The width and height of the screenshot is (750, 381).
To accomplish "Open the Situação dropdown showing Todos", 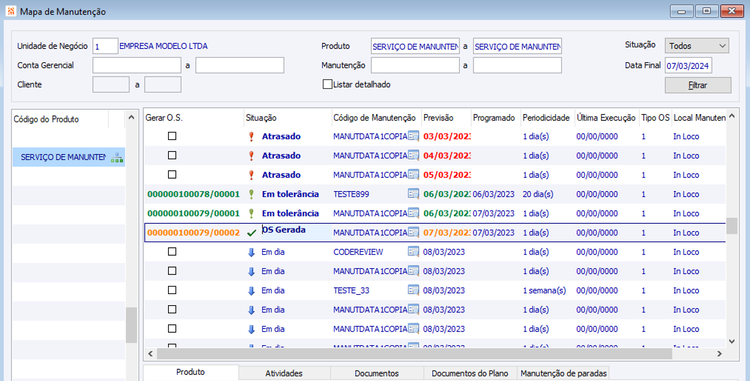I will pyautogui.click(x=697, y=46).
